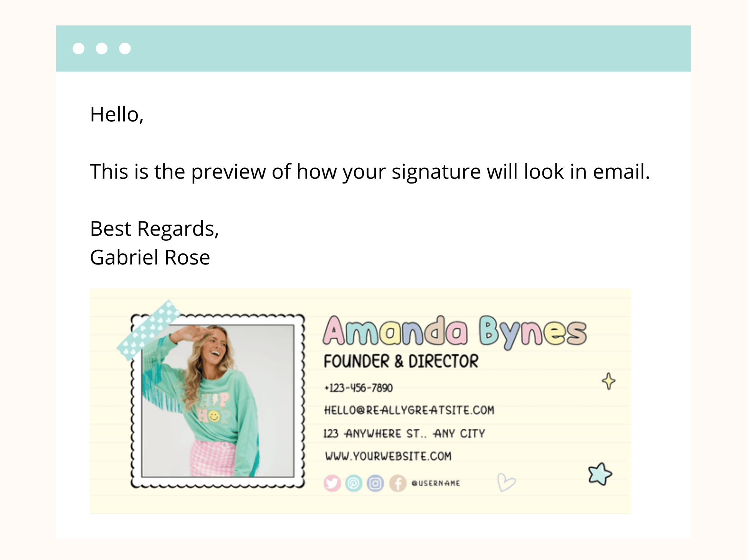This screenshot has width=747, height=560.
Task: Click the signature profile photo
Action: click(x=218, y=401)
